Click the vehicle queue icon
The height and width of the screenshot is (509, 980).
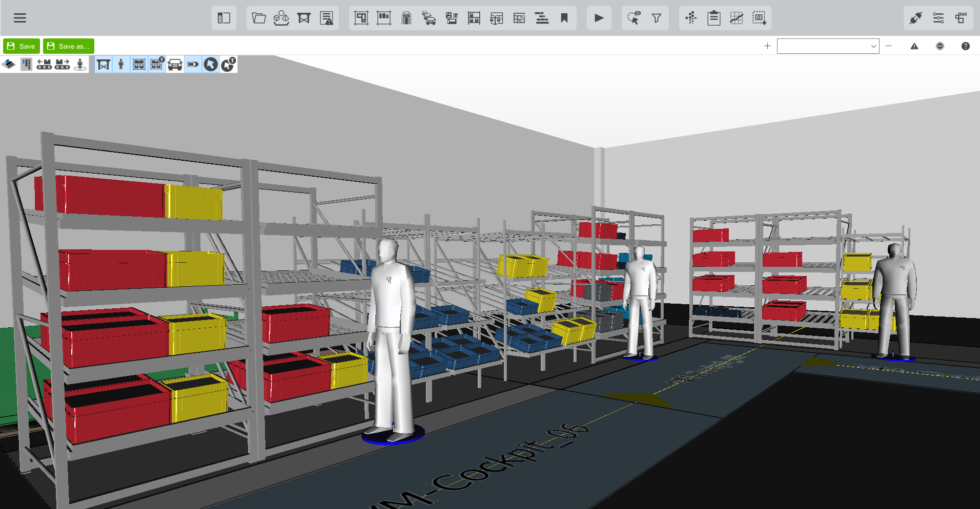[x=429, y=18]
